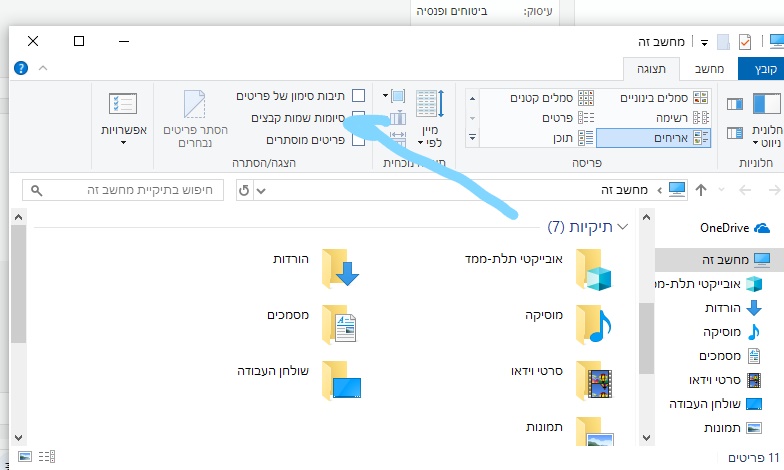Switch to the Computer (מחשב) tab
Viewport: 784px width, 470px height.
point(709,69)
